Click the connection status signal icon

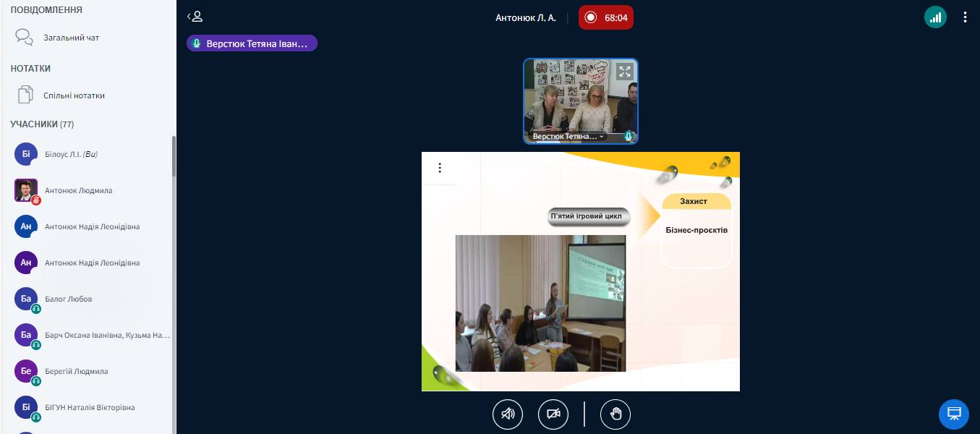coord(935,17)
